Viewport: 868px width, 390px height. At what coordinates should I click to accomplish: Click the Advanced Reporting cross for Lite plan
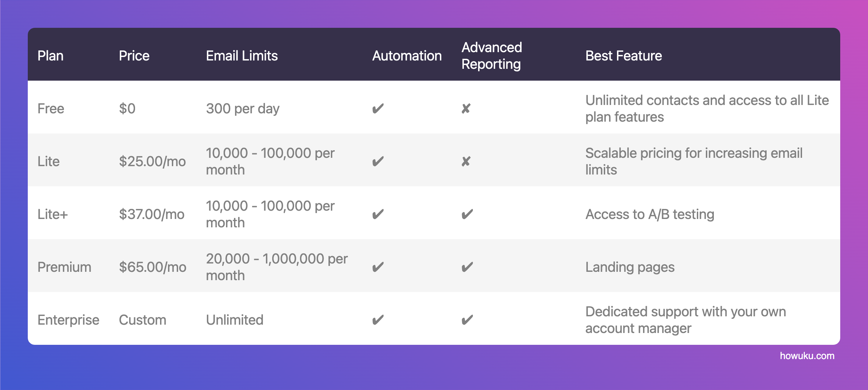point(466,162)
